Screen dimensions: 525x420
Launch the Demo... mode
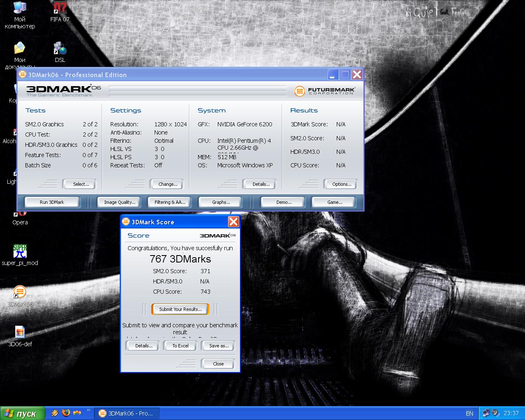pos(284,202)
